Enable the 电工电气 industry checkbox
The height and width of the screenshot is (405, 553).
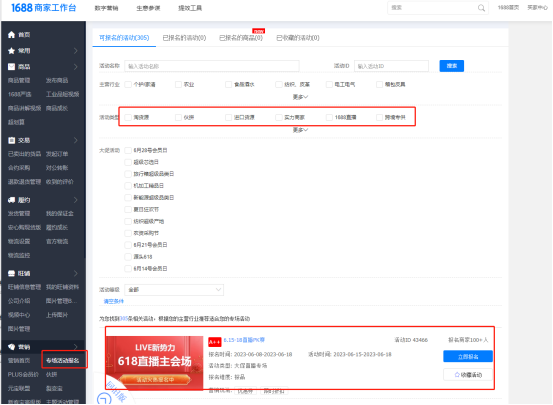click(x=329, y=84)
